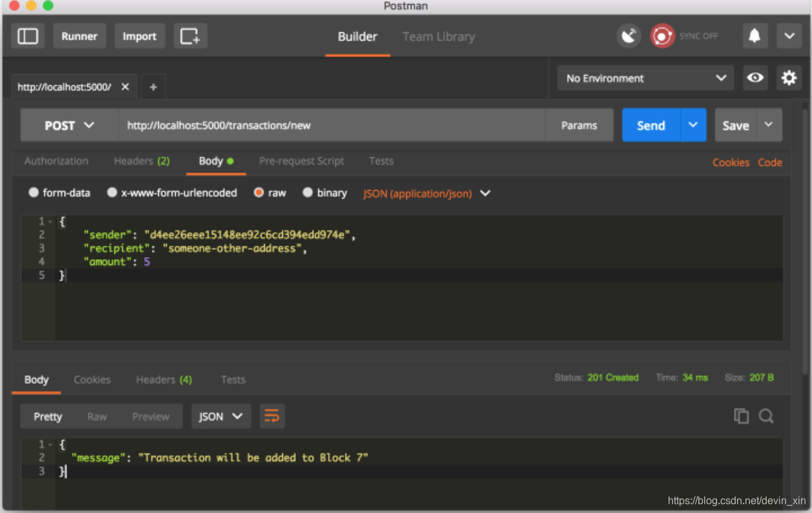Screen dimensions: 812x513
Task: Open the request Headers (2) tab
Action: (x=141, y=161)
